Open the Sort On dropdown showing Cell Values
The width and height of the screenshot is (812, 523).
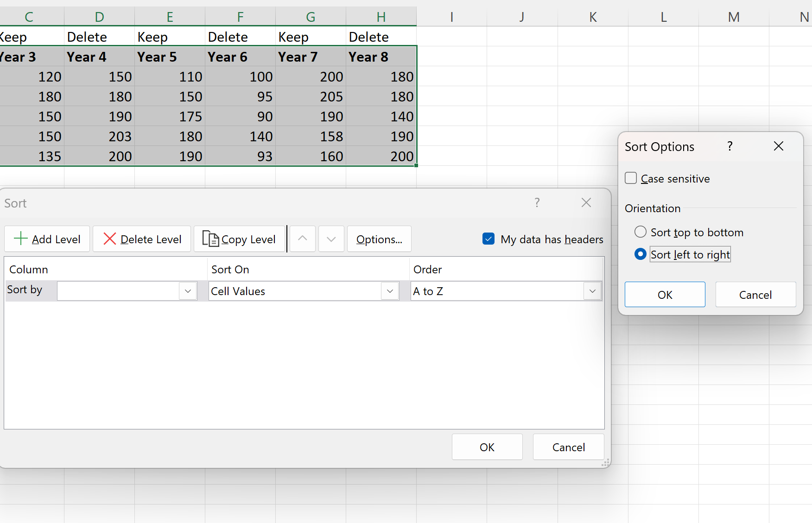click(389, 291)
